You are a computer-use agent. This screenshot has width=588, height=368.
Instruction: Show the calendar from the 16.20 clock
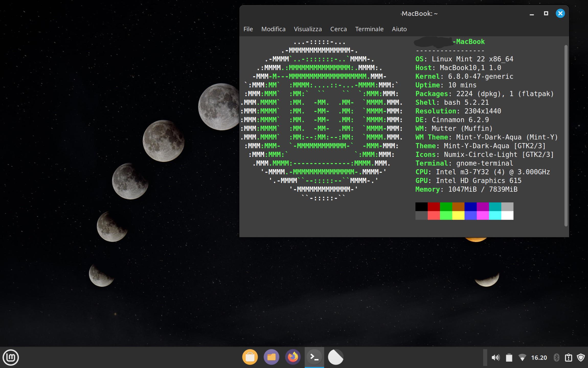[x=539, y=358]
